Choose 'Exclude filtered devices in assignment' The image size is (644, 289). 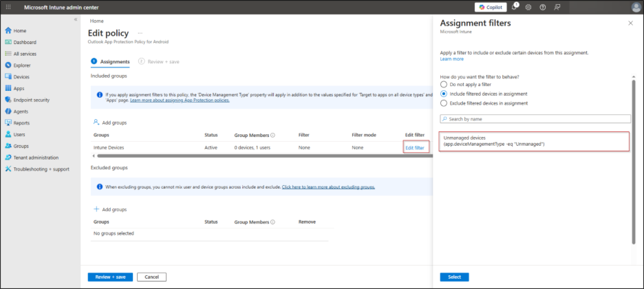pyautogui.click(x=444, y=103)
